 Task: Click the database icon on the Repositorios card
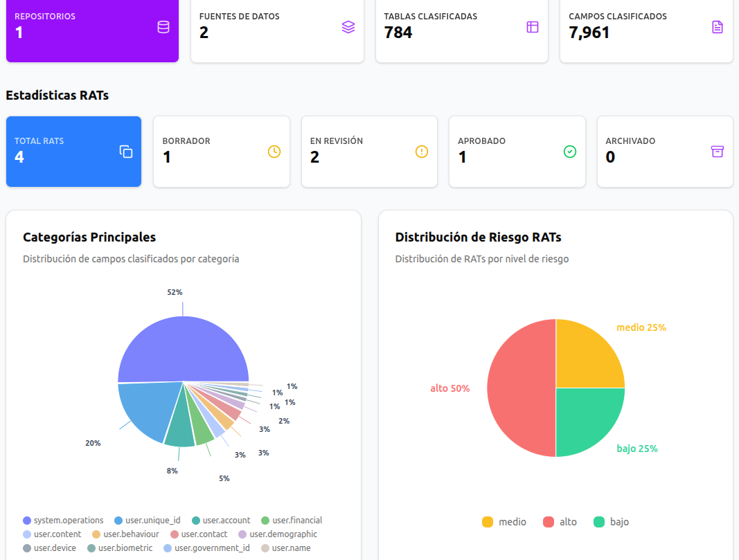tap(162, 26)
